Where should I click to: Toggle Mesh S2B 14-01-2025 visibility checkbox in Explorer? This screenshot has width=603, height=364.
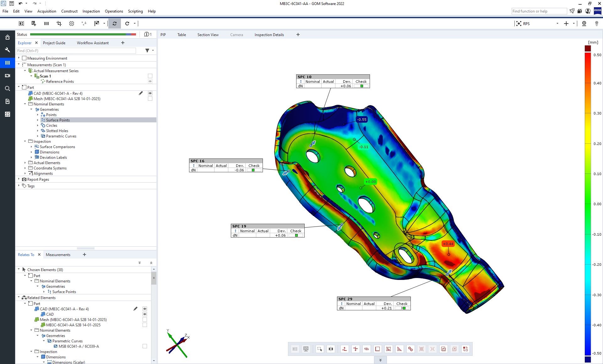pos(150,99)
